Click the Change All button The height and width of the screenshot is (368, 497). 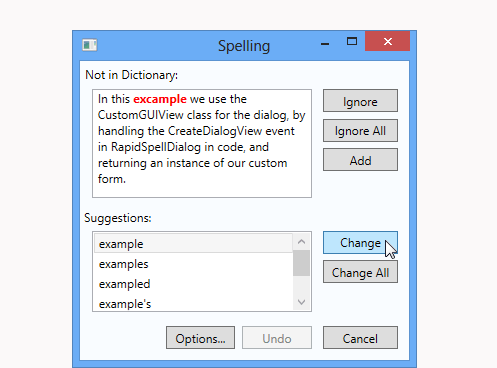(360, 272)
